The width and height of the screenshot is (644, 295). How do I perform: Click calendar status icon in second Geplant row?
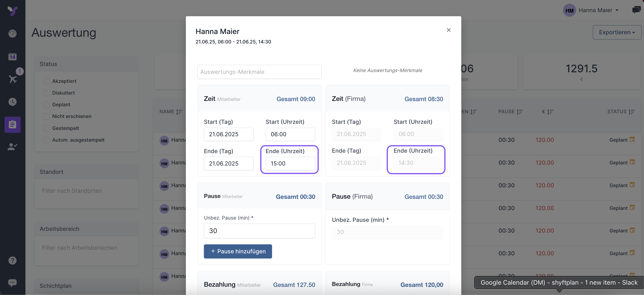[632, 162]
